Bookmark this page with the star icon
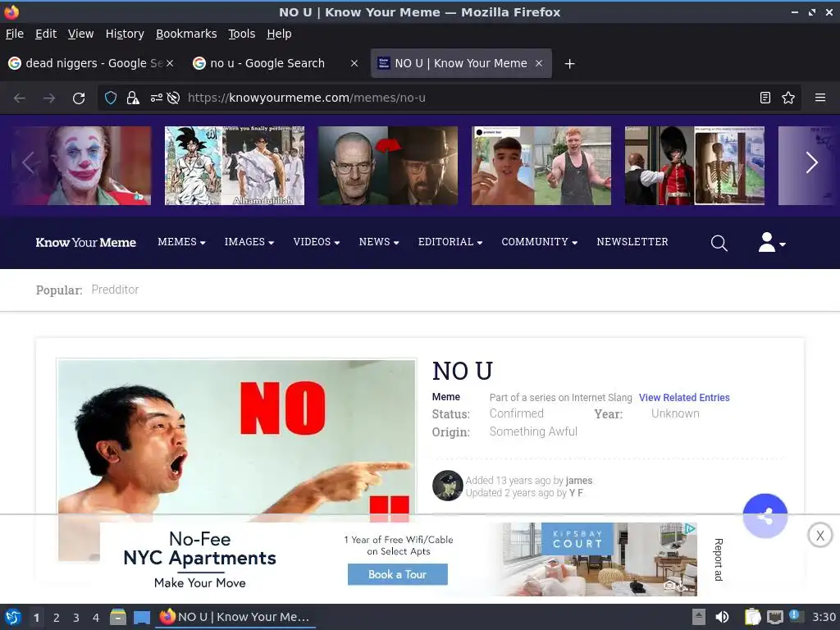The width and height of the screenshot is (840, 630). coord(788,98)
